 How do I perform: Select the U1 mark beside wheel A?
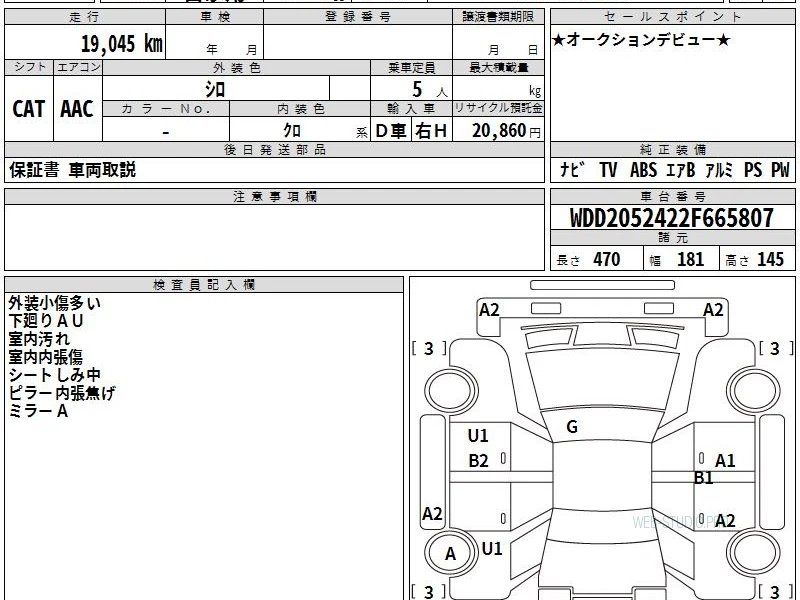point(492,548)
